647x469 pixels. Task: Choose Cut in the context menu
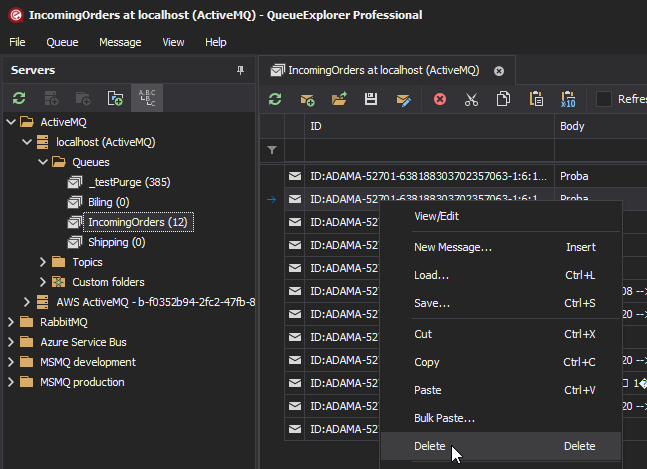click(501, 334)
